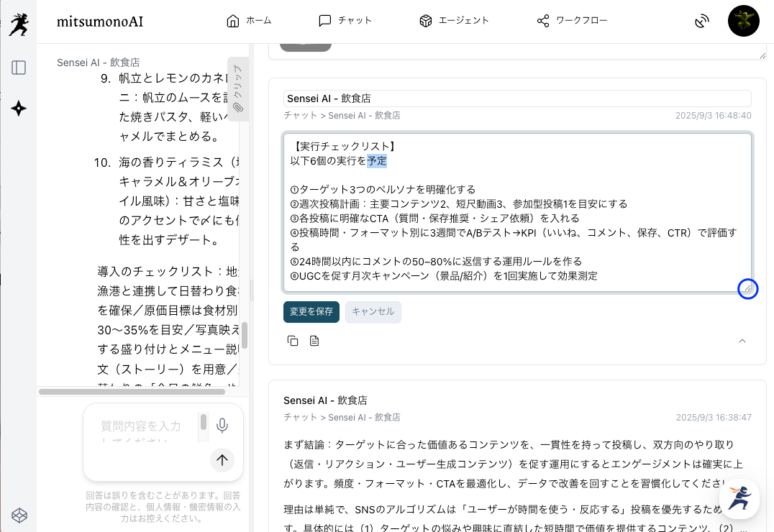774x532 pixels.
Task: Click the line starting ③各投稿に明確なCTA
Action: [435, 218]
